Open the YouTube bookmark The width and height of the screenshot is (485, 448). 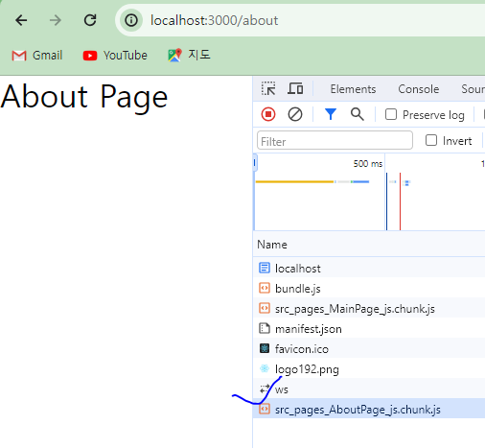click(115, 56)
